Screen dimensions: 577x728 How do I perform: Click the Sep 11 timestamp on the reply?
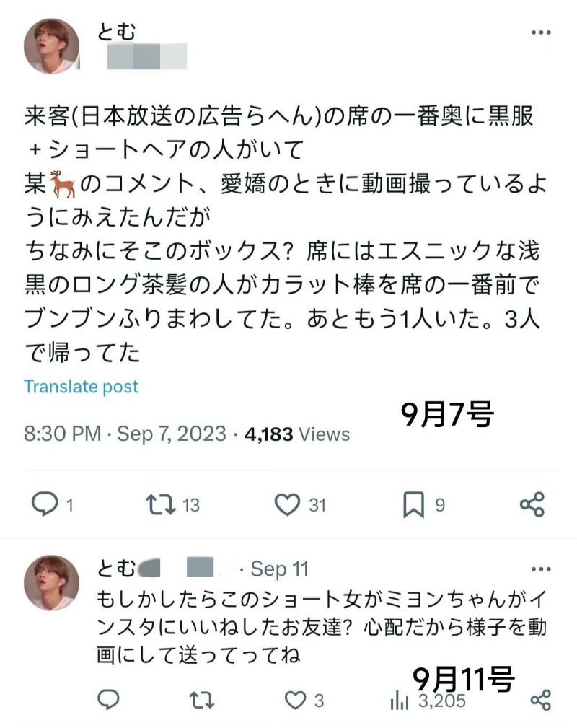click(279, 569)
